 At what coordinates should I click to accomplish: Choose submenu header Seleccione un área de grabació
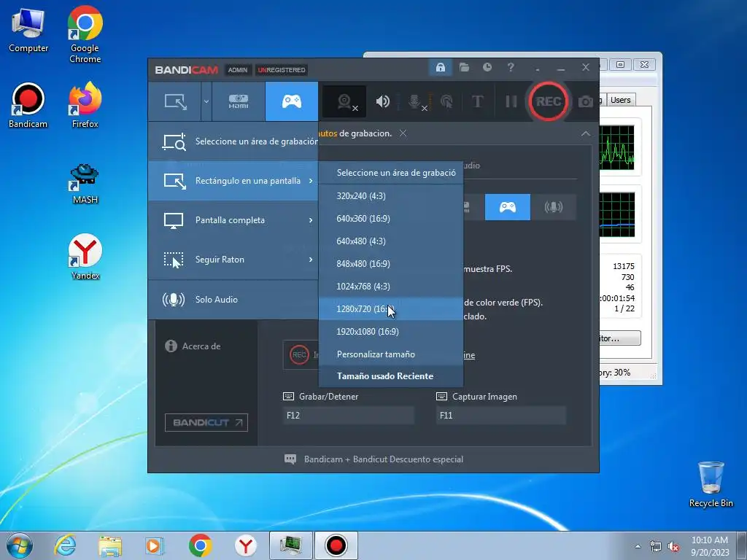coord(391,172)
